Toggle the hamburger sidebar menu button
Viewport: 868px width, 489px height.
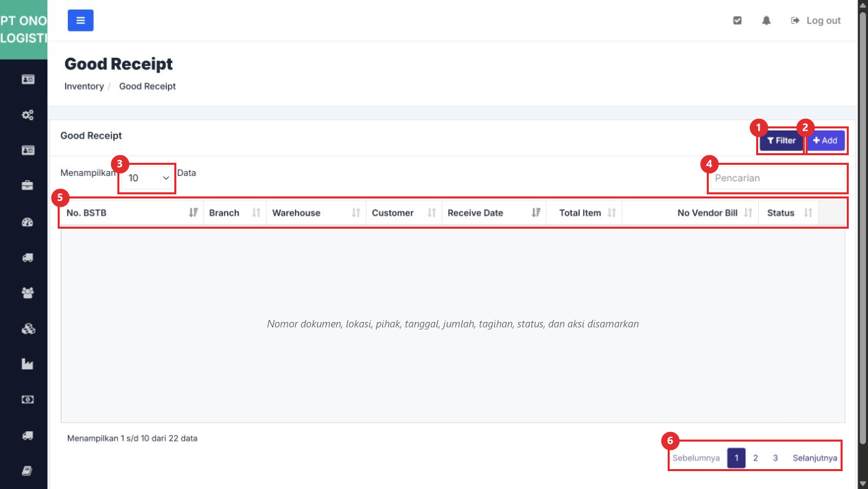point(80,21)
